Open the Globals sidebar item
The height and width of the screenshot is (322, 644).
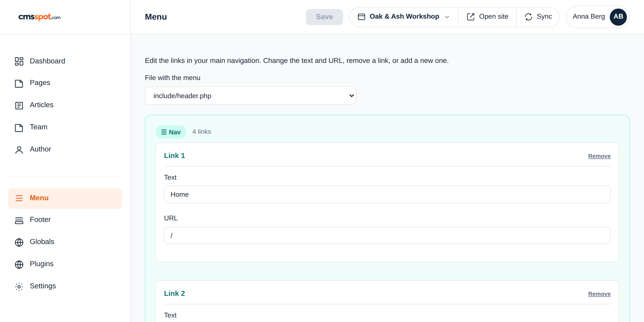65,242
